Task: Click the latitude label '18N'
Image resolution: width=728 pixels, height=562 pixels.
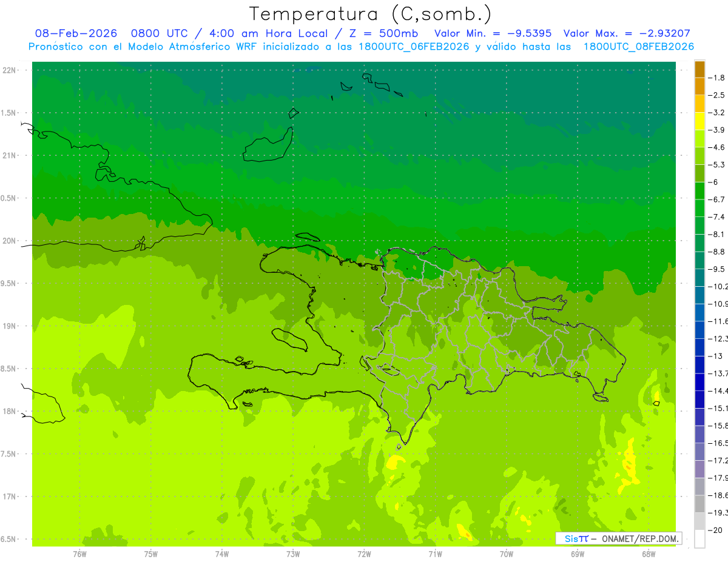Action: click(x=10, y=412)
